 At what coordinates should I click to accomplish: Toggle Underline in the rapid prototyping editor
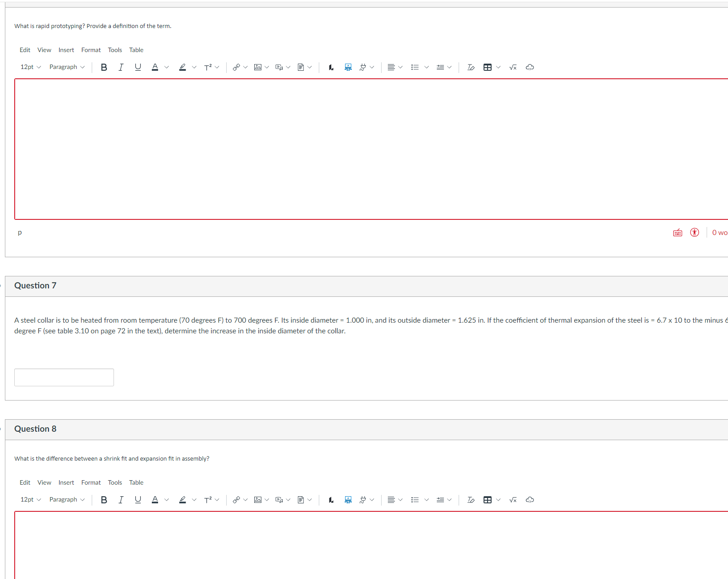tap(138, 67)
